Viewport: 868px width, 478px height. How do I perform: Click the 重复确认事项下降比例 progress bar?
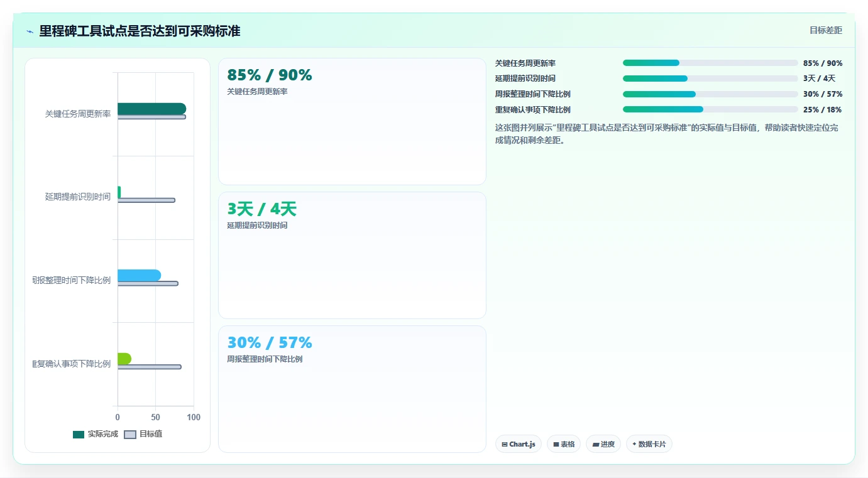(x=710, y=109)
